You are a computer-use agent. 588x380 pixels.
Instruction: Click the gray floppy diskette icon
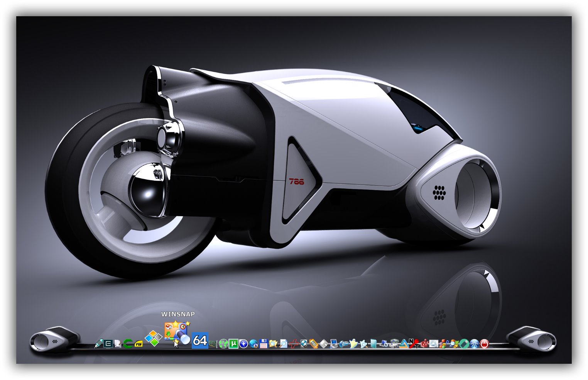coord(324,344)
